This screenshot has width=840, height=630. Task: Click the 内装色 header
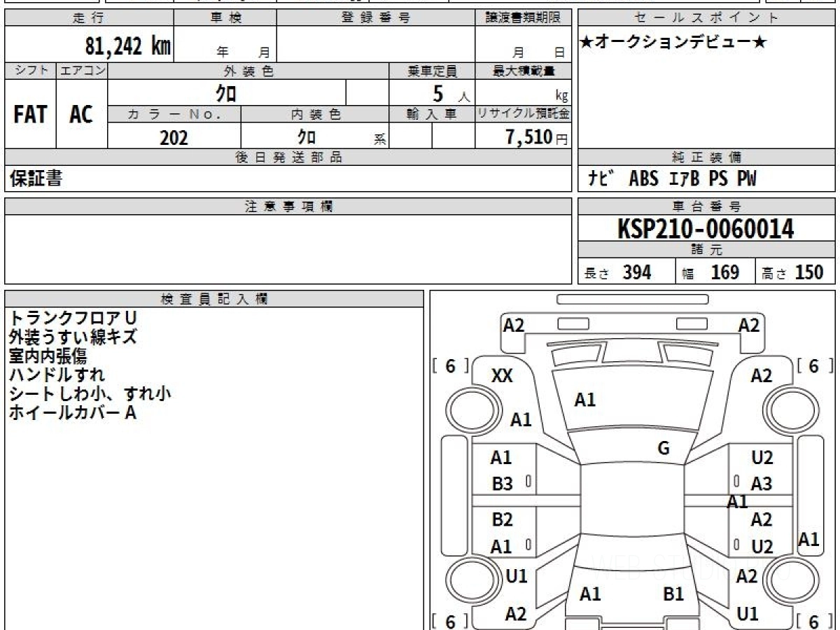point(315,114)
